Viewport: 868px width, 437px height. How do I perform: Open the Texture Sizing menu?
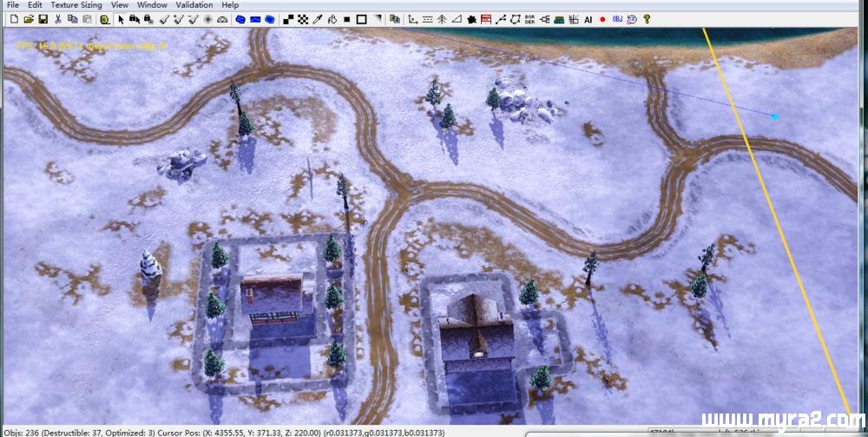click(76, 5)
